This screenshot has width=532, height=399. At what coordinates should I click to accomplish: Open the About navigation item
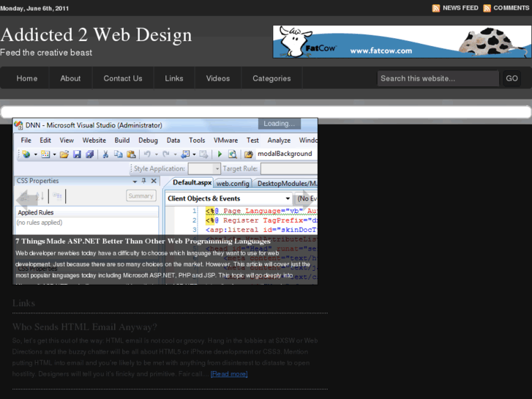coord(70,78)
